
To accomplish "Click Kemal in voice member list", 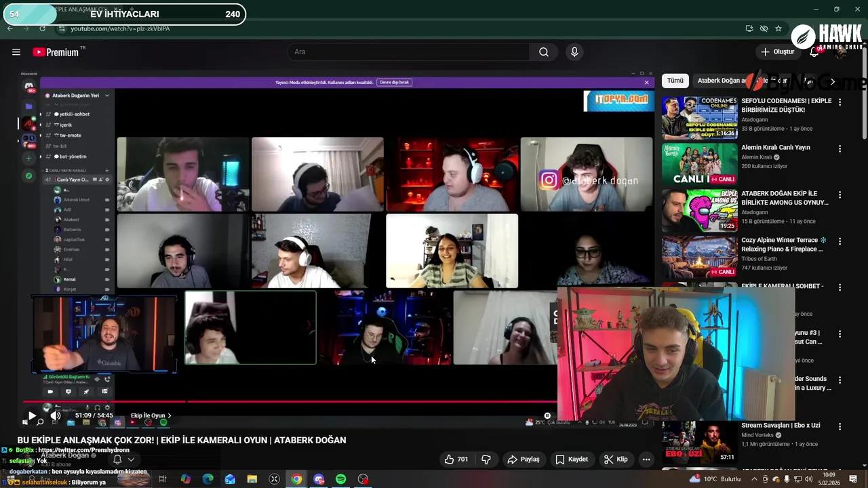I will pos(69,279).
